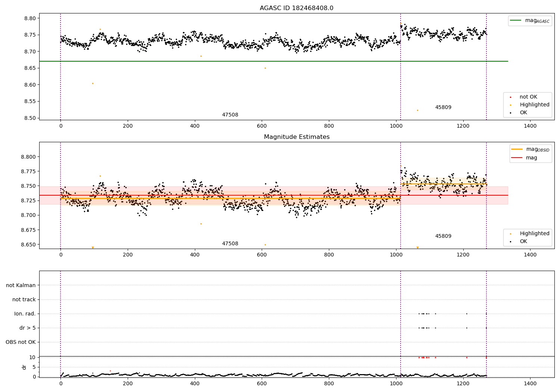Screen dimensions: 560x392
Task: Click the 'not OK' legend entry in top plot
Action: point(528,97)
